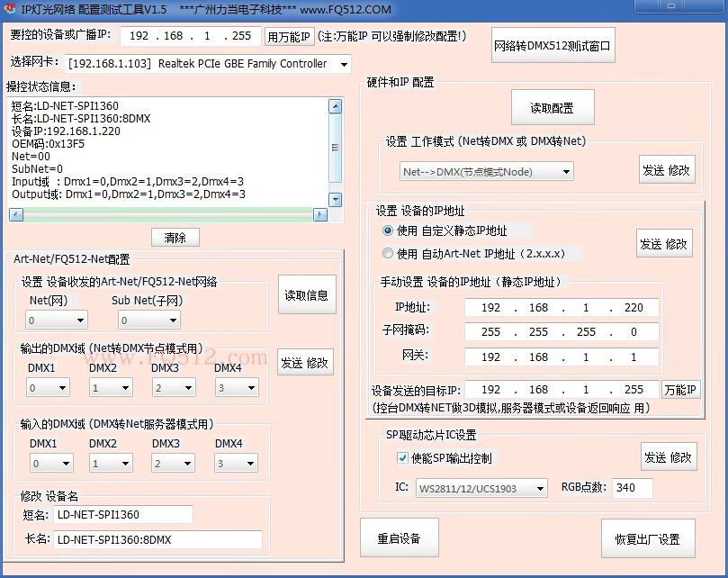The height and width of the screenshot is (578, 728).
Task: Click the 恢复出厂设置 factory reset button
Action: [648, 539]
